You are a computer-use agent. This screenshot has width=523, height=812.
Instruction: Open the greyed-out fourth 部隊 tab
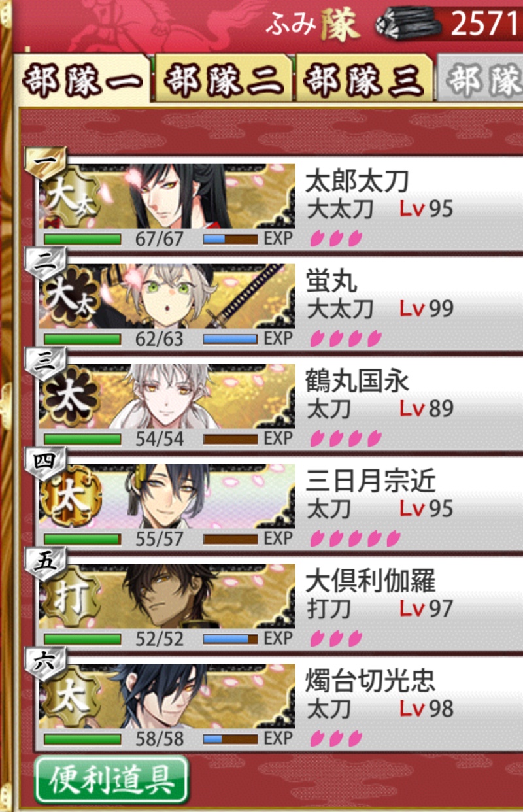click(481, 79)
